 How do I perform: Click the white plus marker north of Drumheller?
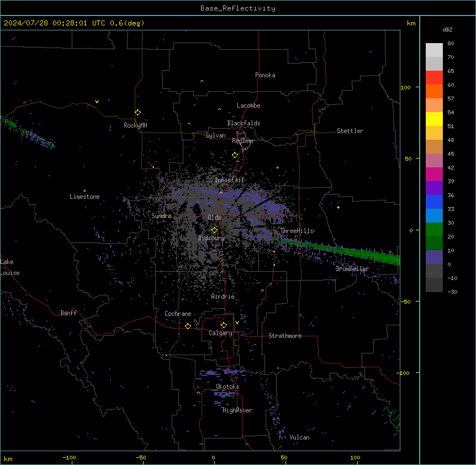[338, 207]
